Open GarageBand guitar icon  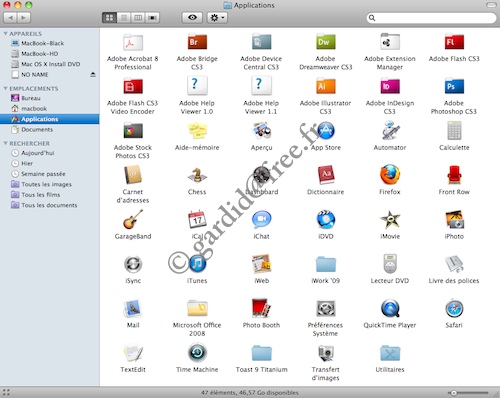[x=133, y=220]
